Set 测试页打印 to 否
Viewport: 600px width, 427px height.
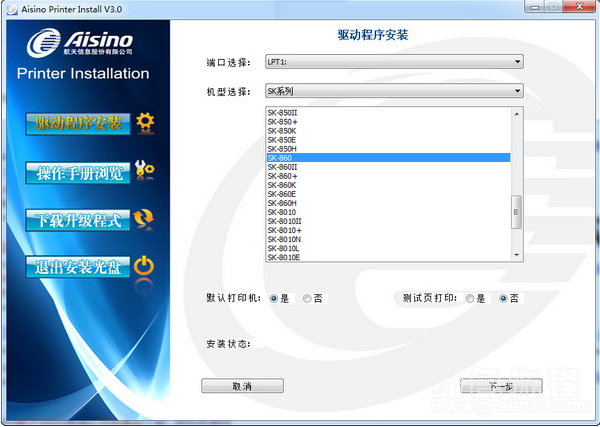click(503, 298)
